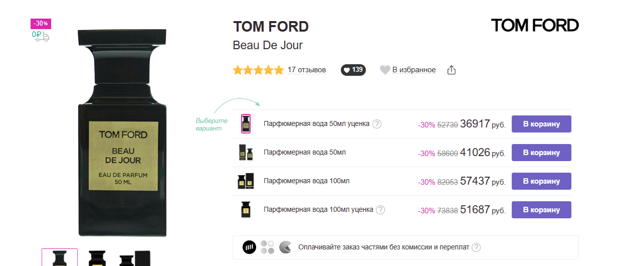Select the 50мл уценка variant thumbnail

point(246,123)
